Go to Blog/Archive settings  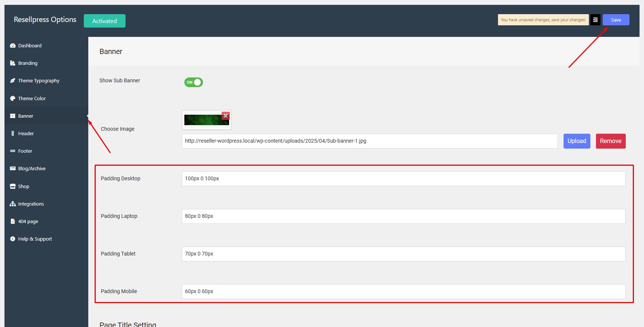pos(32,169)
